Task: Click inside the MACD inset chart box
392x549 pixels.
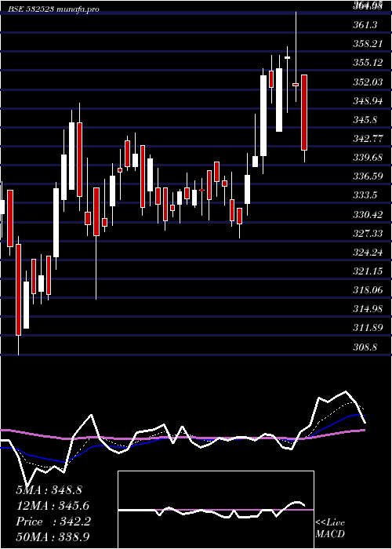Action: (216, 510)
